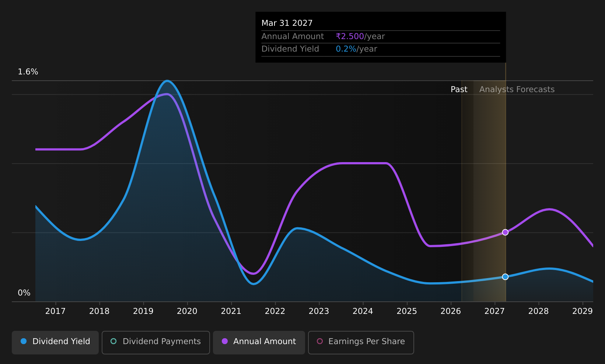Screen dimensions: 605x364
Task: Click the 0.2%/year tooltip value
Action: pyautogui.click(x=356, y=49)
